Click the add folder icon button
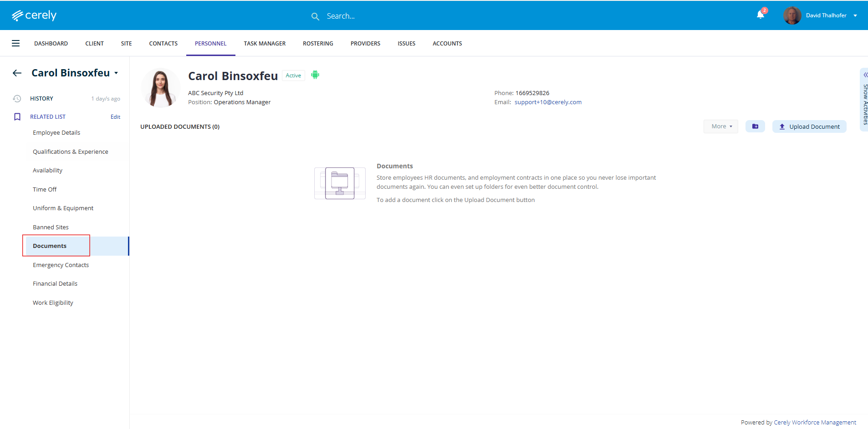The height and width of the screenshot is (429, 868). [755, 126]
